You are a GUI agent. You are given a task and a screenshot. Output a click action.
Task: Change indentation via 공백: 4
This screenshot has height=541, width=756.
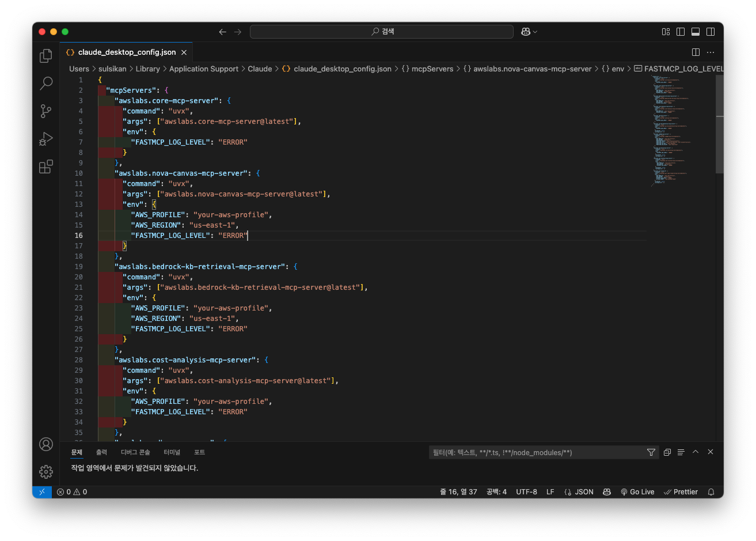tap(496, 492)
